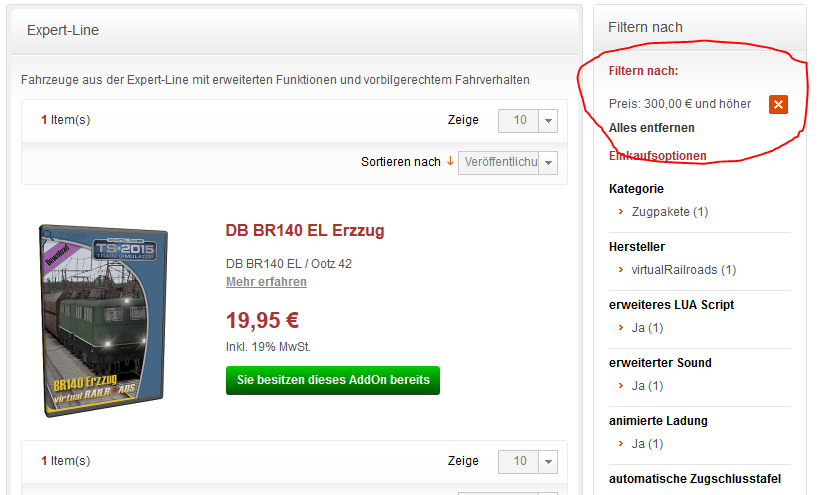The height and width of the screenshot is (495, 838).
Task: Click the Sie besitzen dieses AddOn bereits button
Action: coord(332,380)
